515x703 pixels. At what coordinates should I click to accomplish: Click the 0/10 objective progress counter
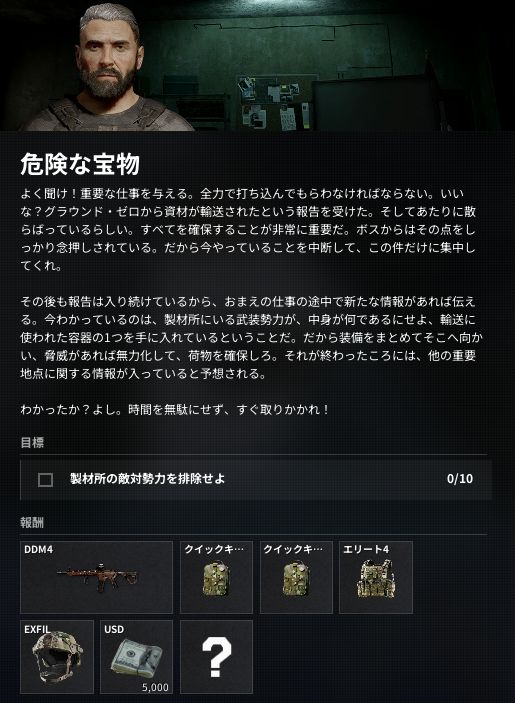coord(460,479)
